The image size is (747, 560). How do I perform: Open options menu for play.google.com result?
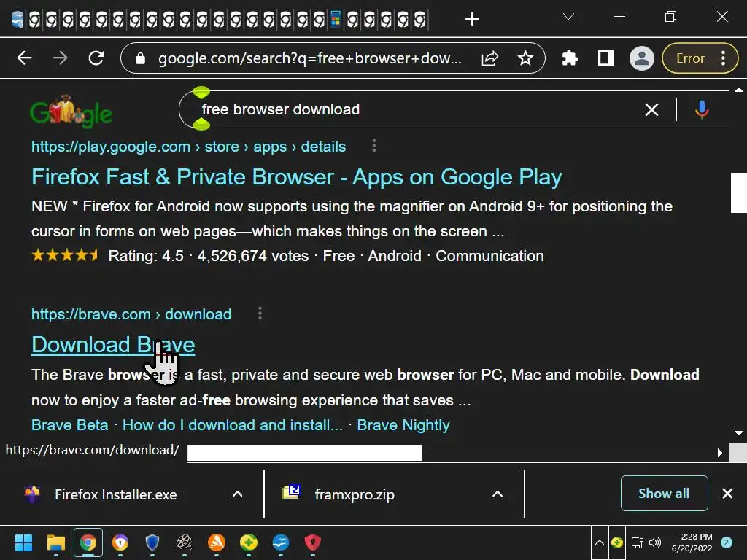pos(374,146)
